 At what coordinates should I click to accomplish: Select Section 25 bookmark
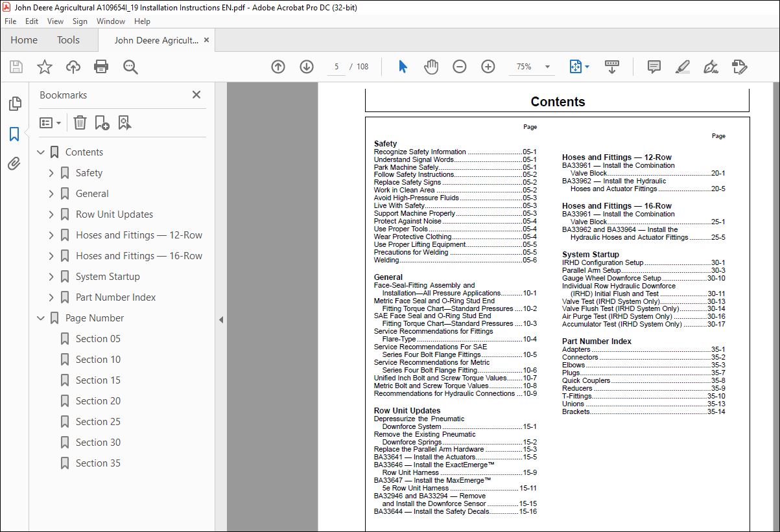point(98,422)
